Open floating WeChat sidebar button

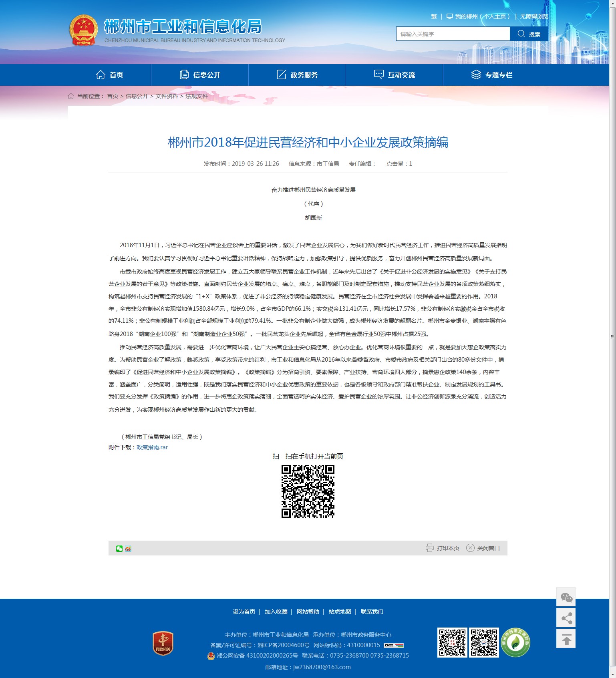coord(566,597)
